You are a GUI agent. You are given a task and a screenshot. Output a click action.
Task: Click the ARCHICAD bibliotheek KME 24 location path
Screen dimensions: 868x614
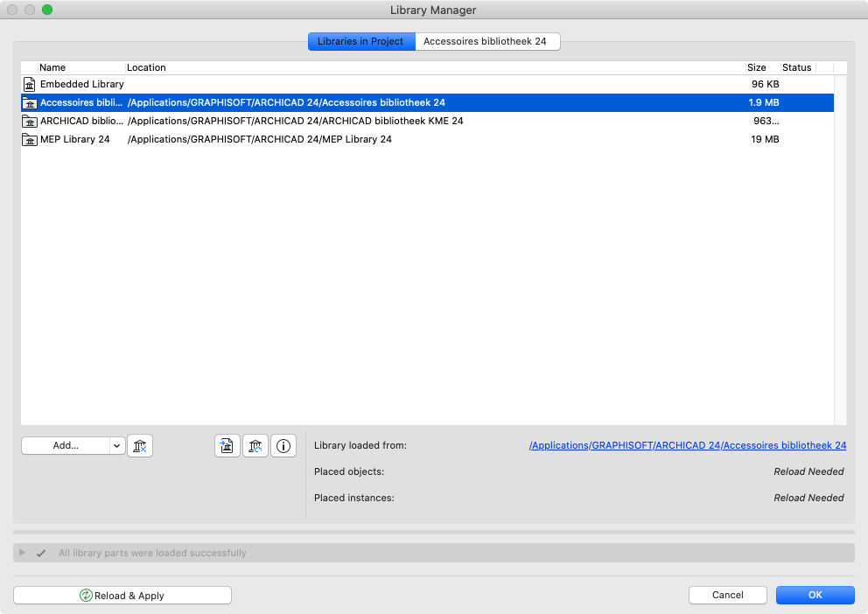click(x=295, y=121)
